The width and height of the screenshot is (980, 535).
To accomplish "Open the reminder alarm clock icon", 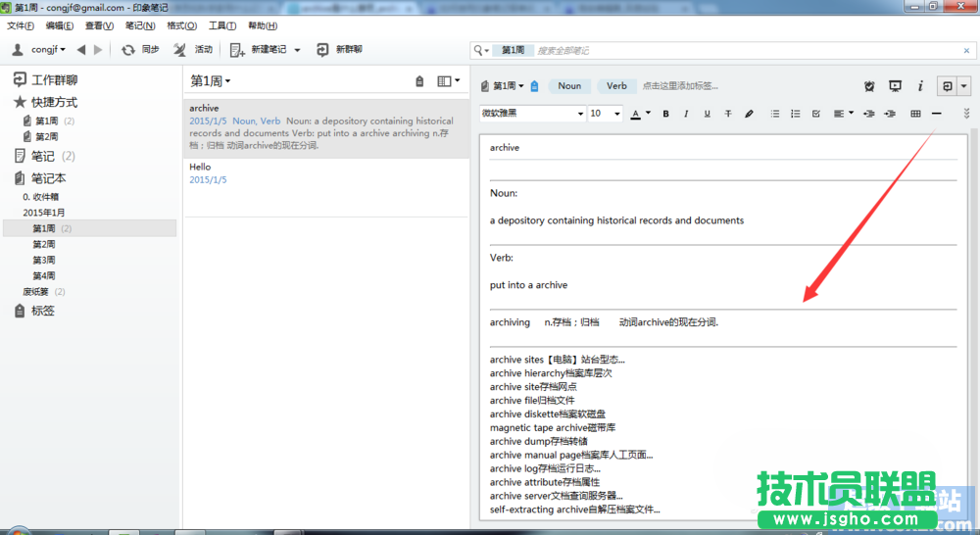I will pyautogui.click(x=869, y=86).
